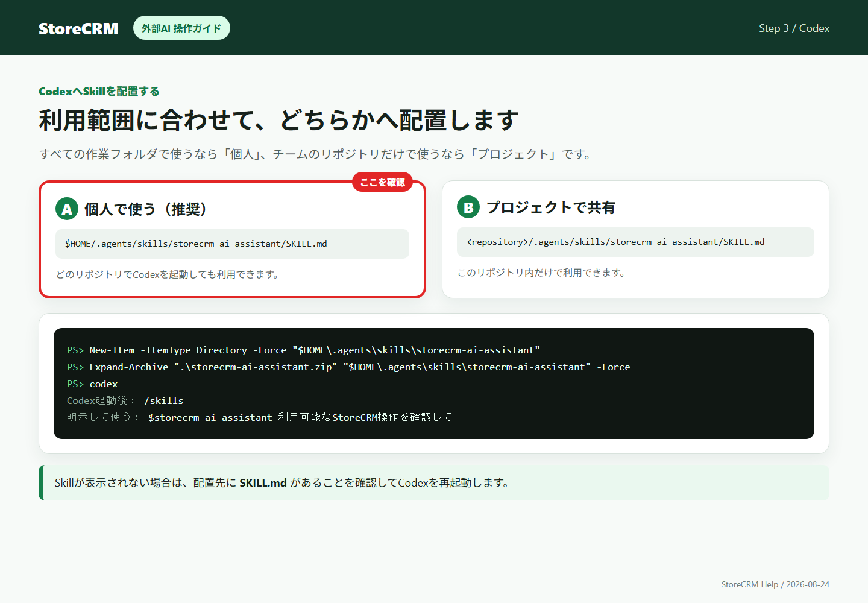This screenshot has width=868, height=603.
Task: Click the 明示して使う： $storecrm-ai-assistant line
Action: tap(260, 417)
